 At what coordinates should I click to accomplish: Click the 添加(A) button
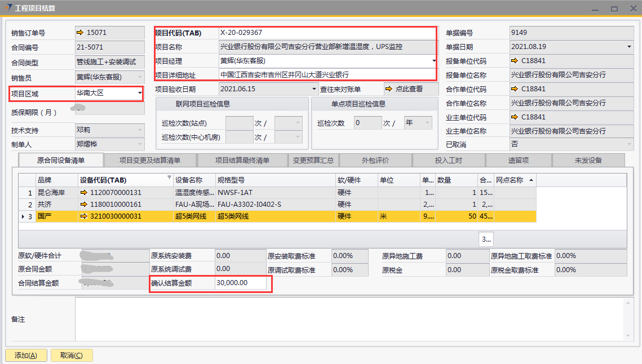(25, 356)
